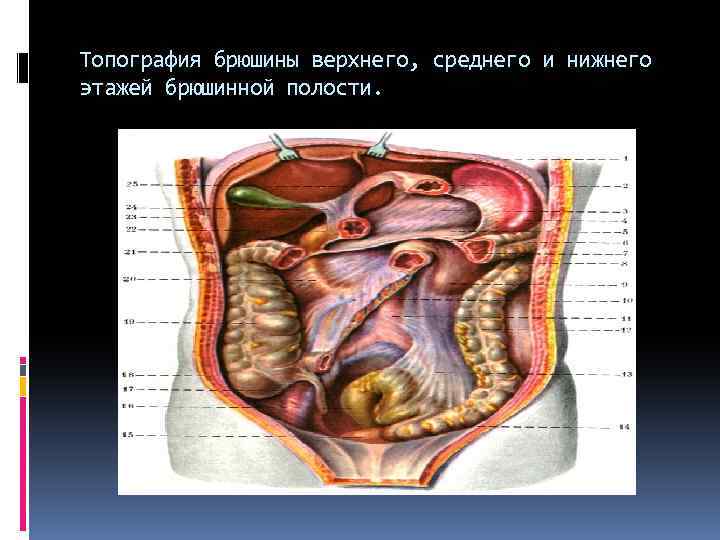Click figure label number 14
Viewport: 720px width, 540px height.
point(624,427)
